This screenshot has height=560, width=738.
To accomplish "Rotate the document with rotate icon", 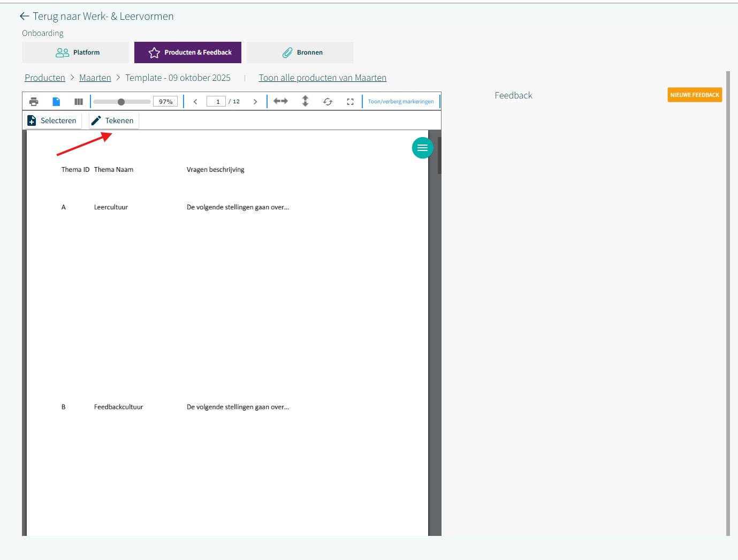I will pos(328,102).
